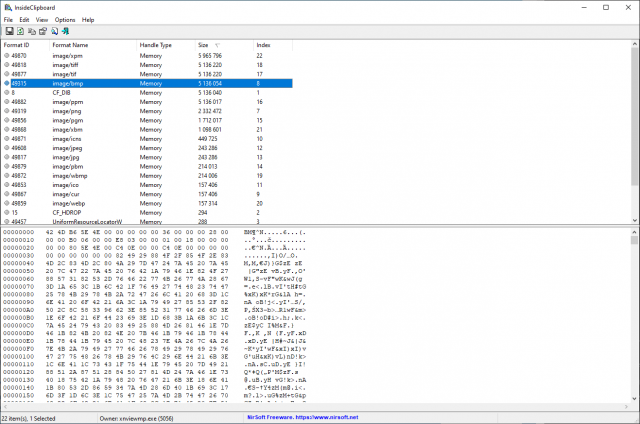Select the image/pbm format row
Image resolution: width=640 pixels, height=424 pixels.
pyautogui.click(x=147, y=166)
